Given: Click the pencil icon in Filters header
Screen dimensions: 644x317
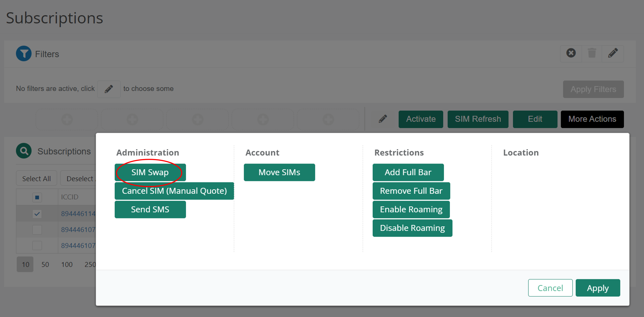Looking at the screenshot, I should click(x=613, y=53).
